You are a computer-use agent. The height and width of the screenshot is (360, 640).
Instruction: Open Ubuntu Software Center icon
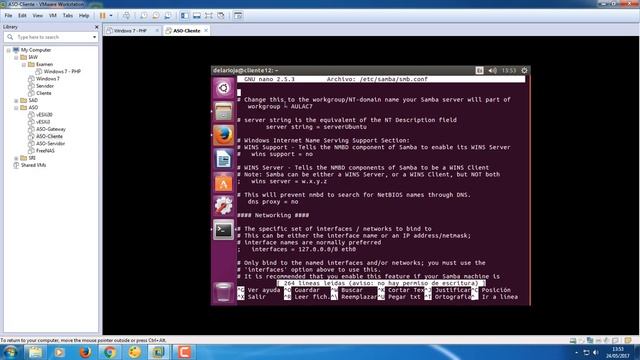coord(223,183)
